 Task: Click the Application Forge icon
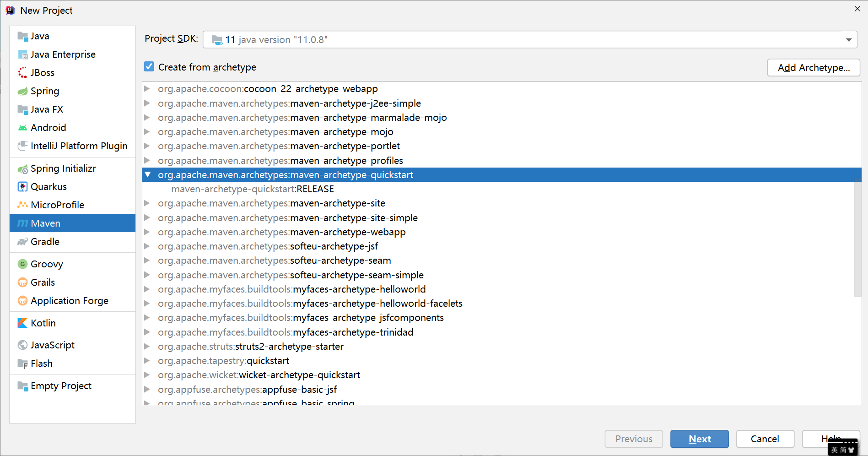click(22, 301)
